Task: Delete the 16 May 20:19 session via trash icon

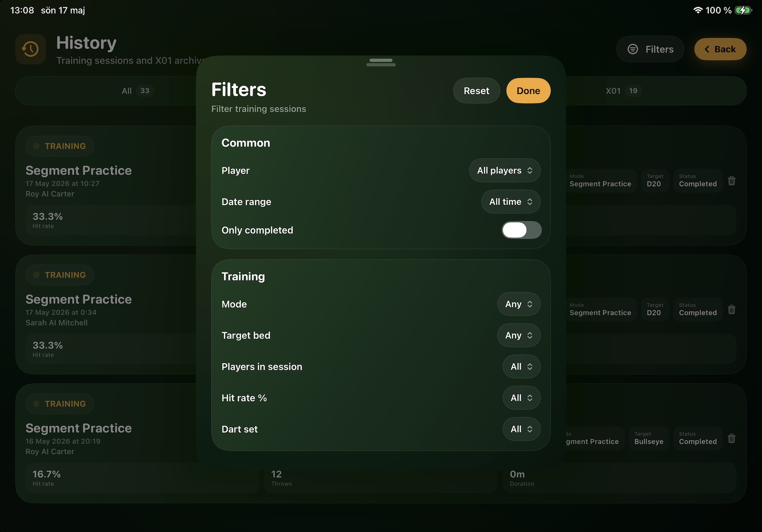Action: (731, 438)
